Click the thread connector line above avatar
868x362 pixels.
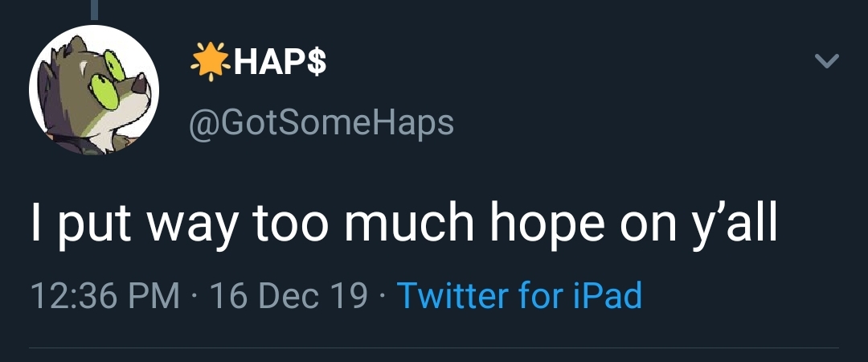click(93, 8)
